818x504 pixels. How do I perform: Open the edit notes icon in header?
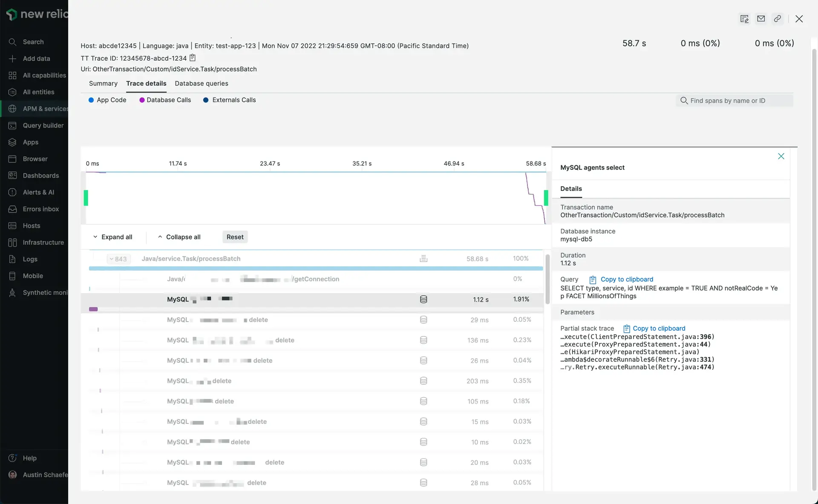(744, 19)
